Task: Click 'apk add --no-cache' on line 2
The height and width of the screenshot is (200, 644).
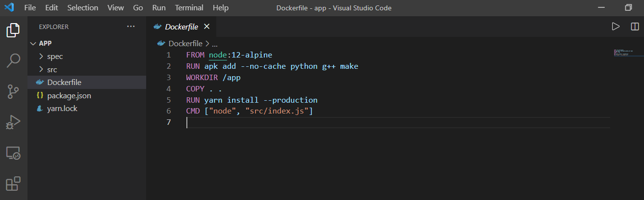Action: point(245,66)
